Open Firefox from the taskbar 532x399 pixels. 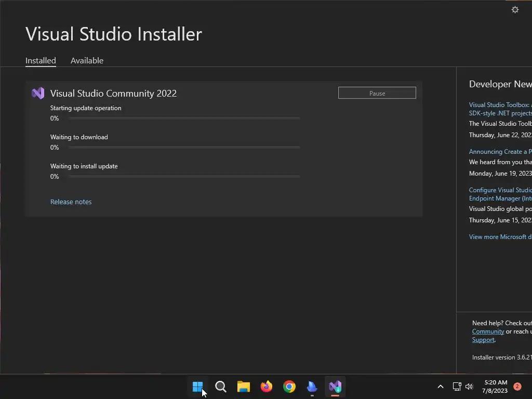[267, 387]
